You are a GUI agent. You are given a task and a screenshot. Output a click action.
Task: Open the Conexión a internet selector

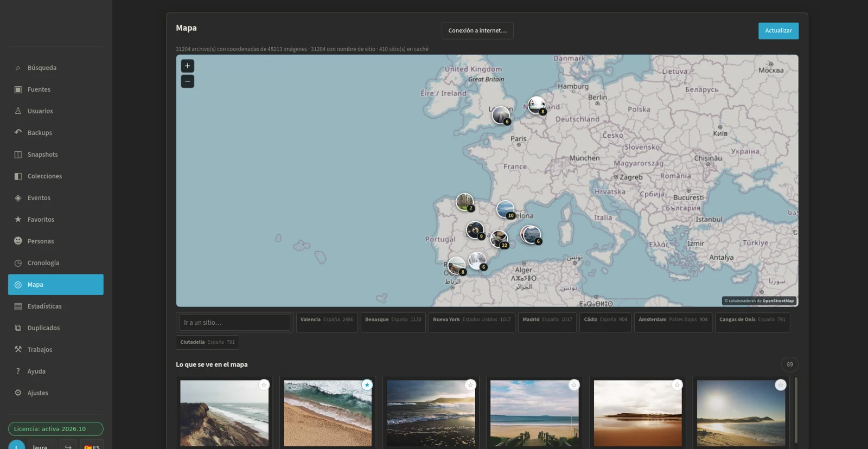(x=477, y=31)
